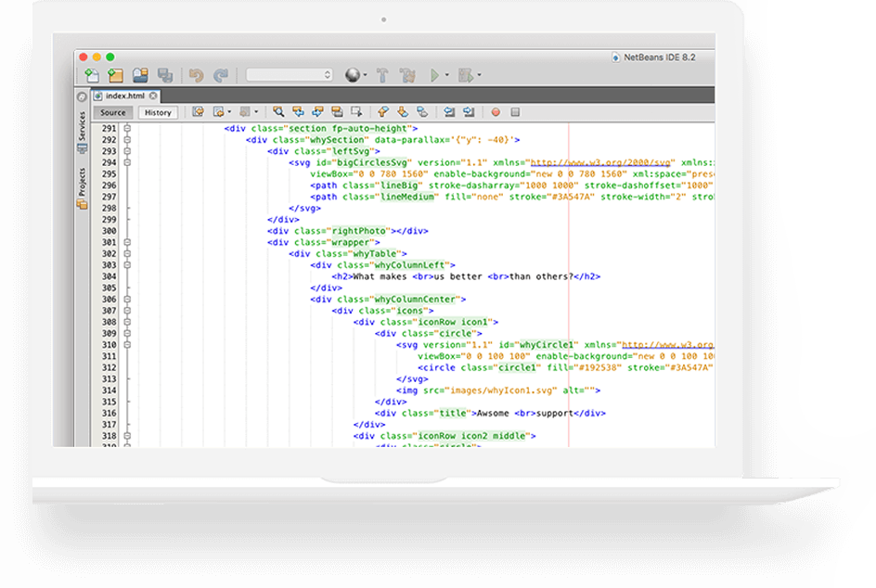Select the Source view button
The width and height of the screenshot is (876, 588).
[x=113, y=113]
